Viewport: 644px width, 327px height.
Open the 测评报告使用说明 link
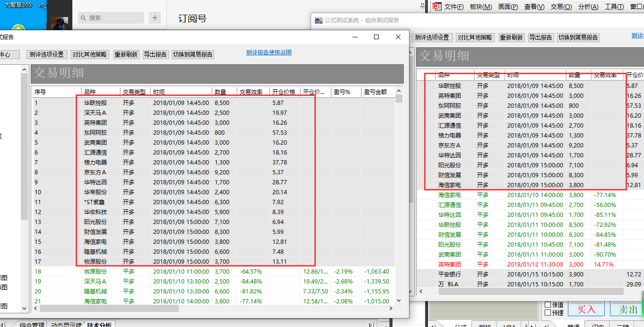coord(269,52)
